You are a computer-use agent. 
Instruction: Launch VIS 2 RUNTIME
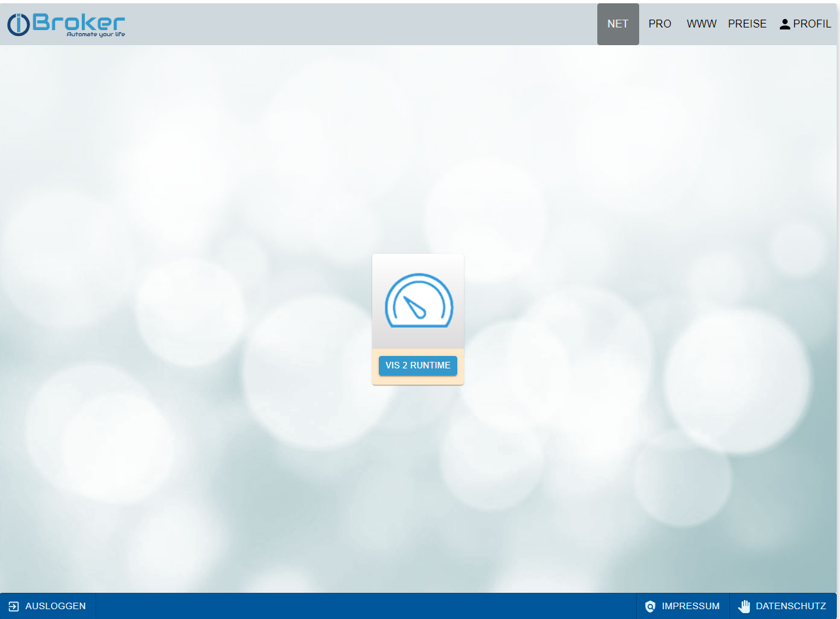tap(418, 366)
